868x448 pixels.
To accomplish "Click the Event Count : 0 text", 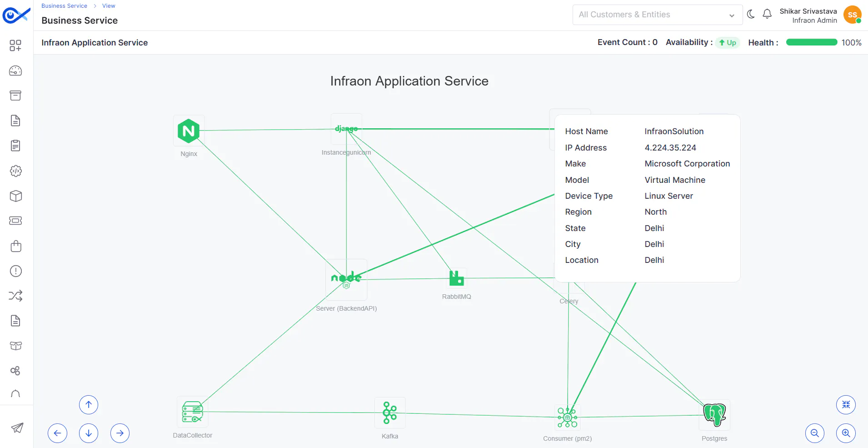I will pos(627,42).
